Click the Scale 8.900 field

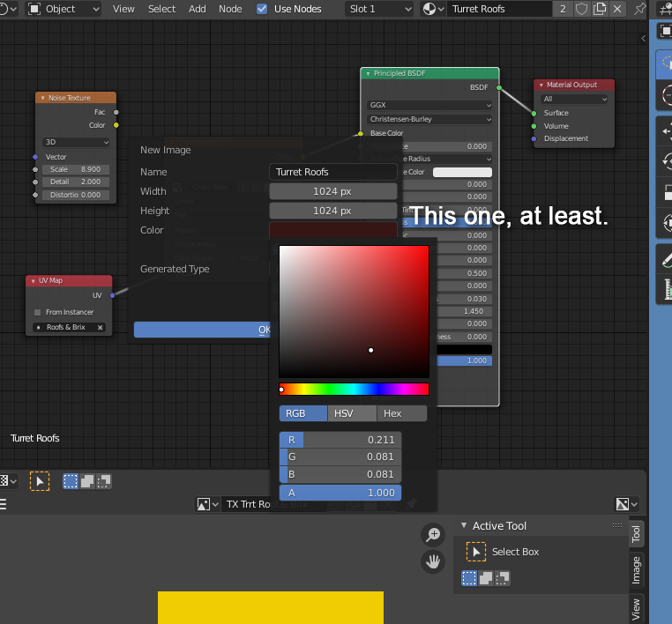click(76, 169)
